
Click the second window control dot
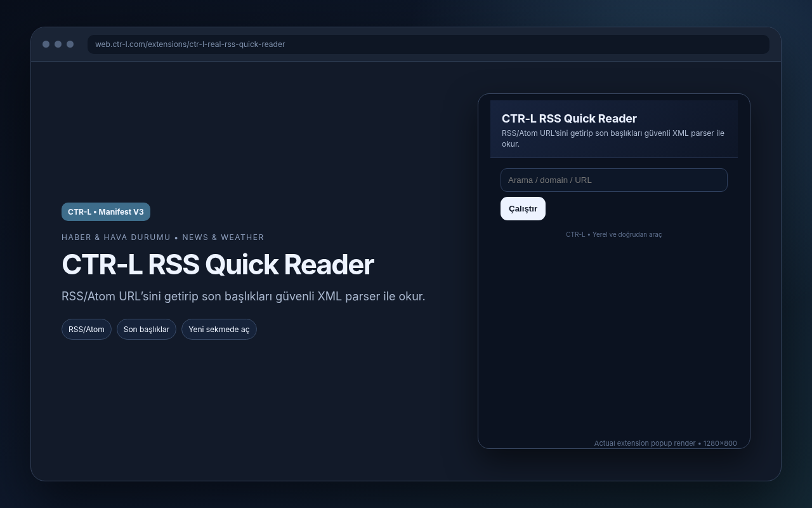[x=58, y=44]
